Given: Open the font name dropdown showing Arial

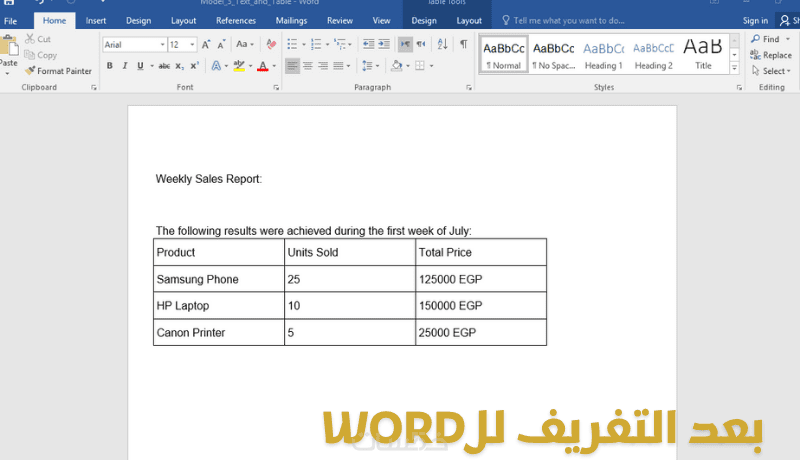Looking at the screenshot, I should 163,44.
